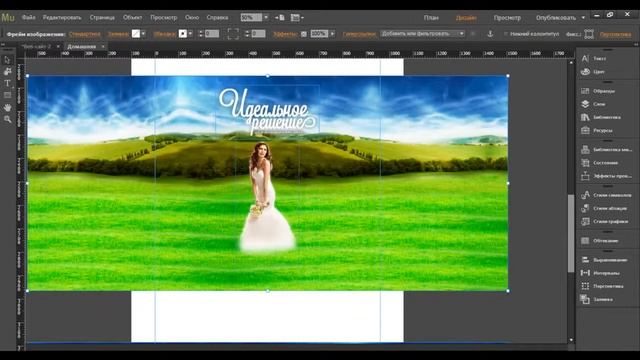The height and width of the screenshot is (360, 640).
Task: Open the Редактировать menu
Action: pos(62,18)
